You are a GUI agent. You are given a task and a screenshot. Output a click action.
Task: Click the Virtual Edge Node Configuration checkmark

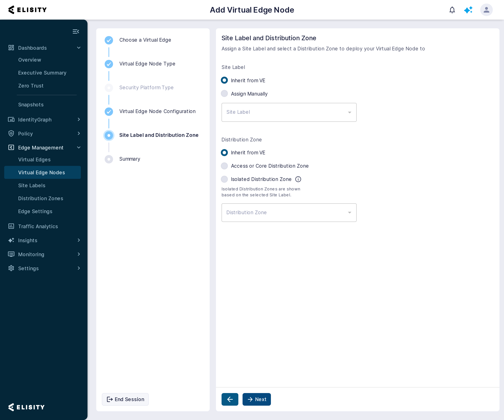[109, 111]
